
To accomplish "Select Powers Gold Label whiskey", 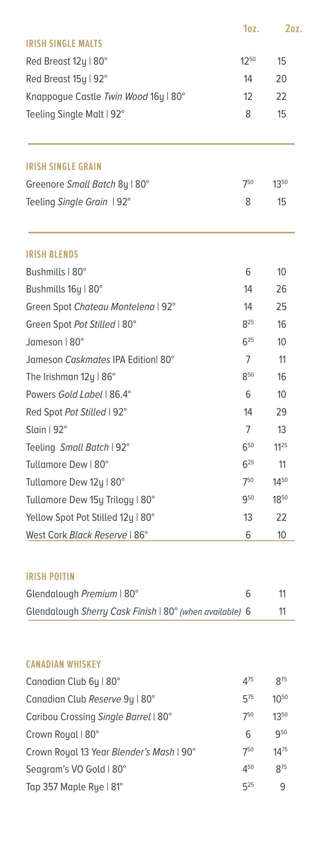I will (x=79, y=395).
